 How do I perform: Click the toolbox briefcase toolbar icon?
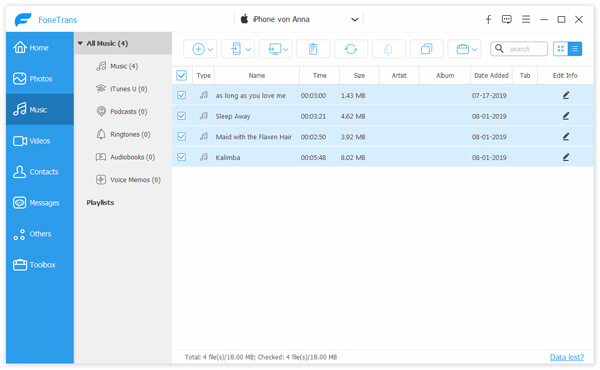click(463, 49)
